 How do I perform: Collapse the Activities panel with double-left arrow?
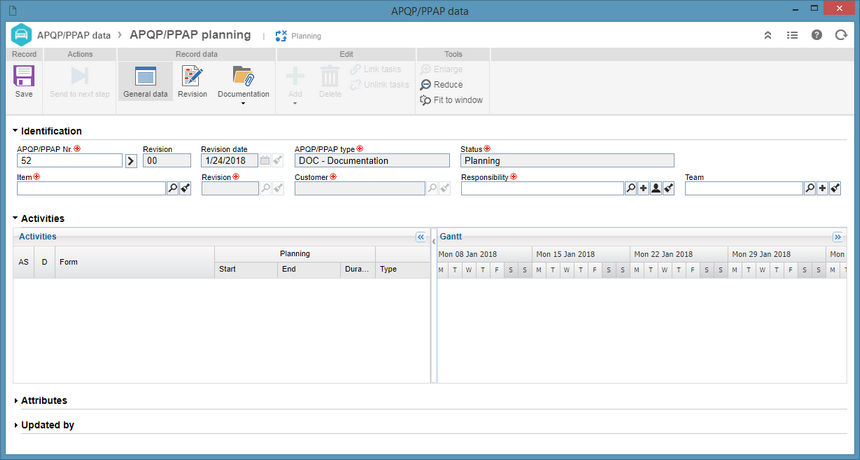[421, 237]
